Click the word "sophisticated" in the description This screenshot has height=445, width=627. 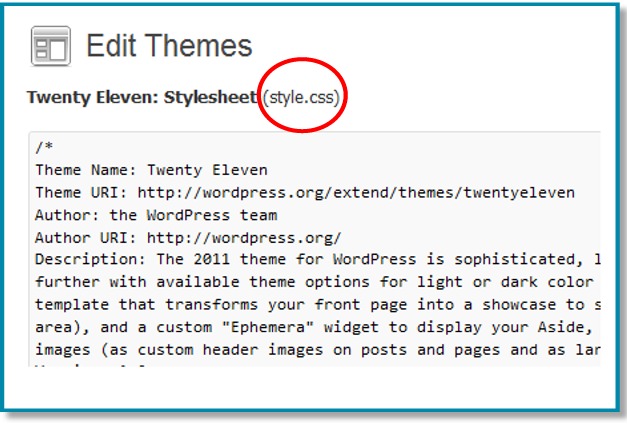point(507,261)
